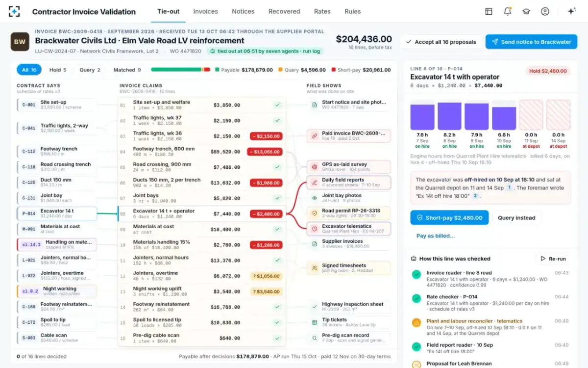Select the All 16 filter
Screen dimensions: 588x368
pyautogui.click(x=29, y=70)
